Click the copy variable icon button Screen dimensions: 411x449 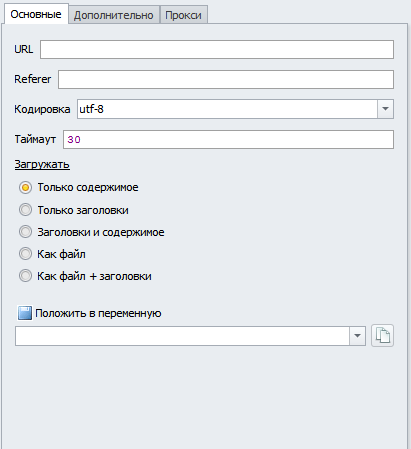click(x=382, y=335)
